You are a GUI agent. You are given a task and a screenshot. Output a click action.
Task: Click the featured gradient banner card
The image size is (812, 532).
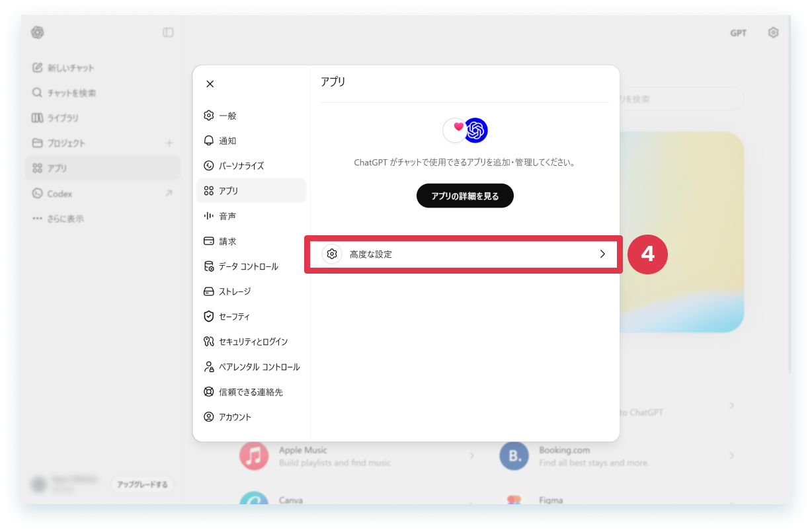(682, 232)
